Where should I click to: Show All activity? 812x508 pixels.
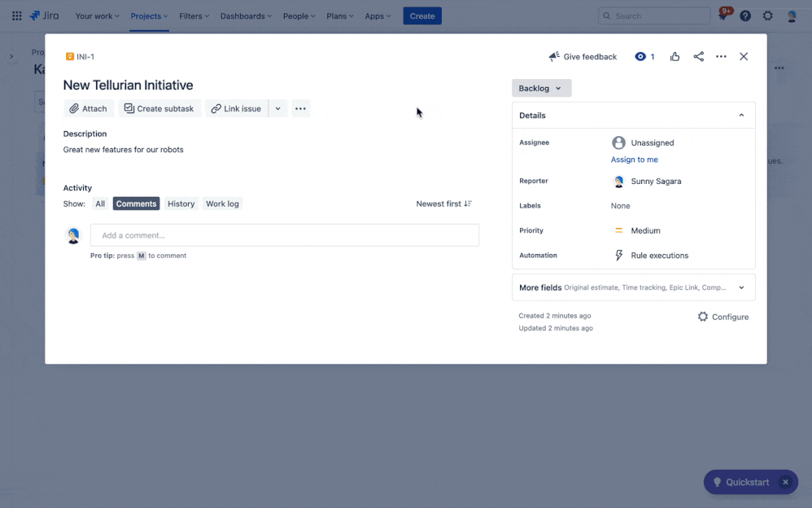point(100,204)
